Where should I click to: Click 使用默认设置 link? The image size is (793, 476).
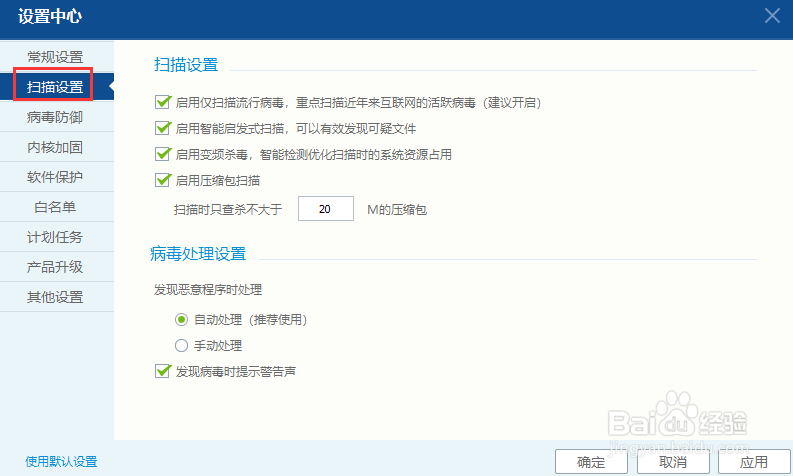tap(61, 461)
